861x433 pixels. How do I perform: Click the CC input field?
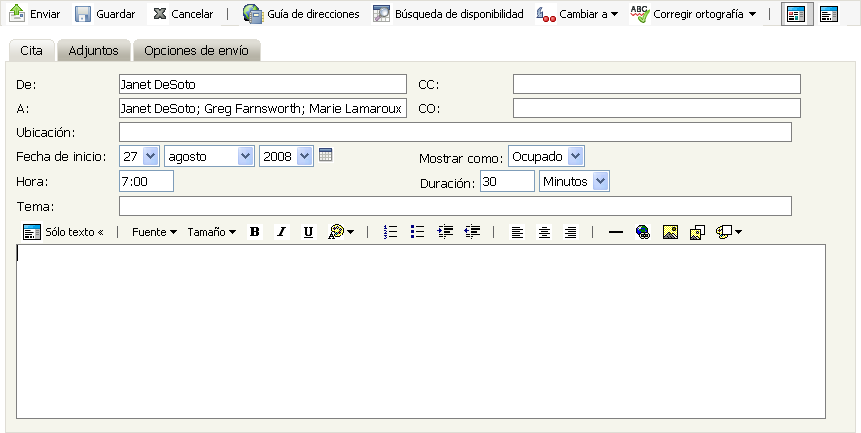[x=657, y=85]
